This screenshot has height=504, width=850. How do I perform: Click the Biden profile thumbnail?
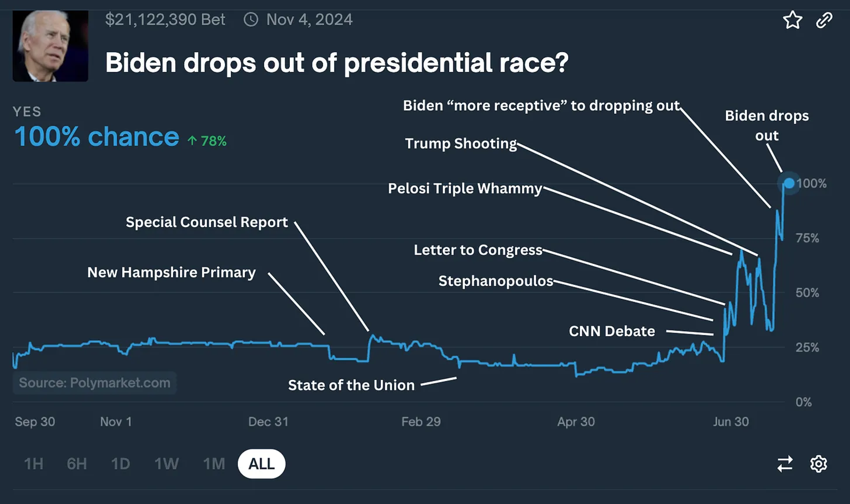tap(51, 46)
